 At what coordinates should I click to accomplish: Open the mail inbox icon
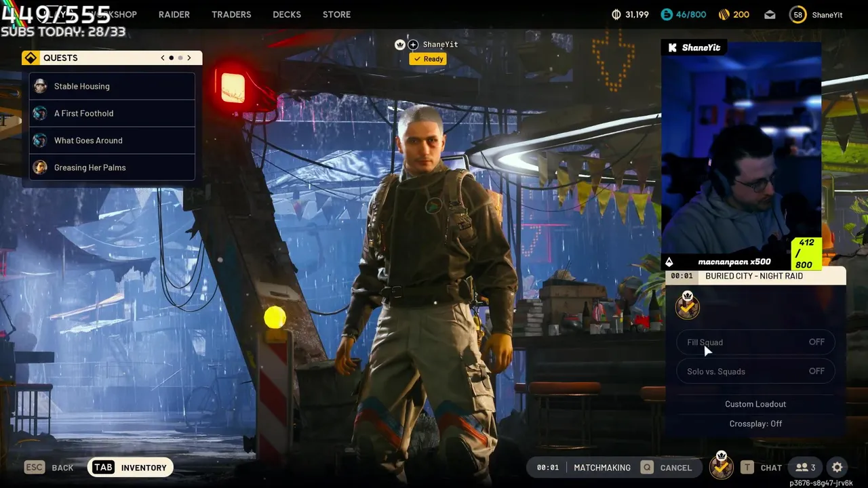pos(770,14)
